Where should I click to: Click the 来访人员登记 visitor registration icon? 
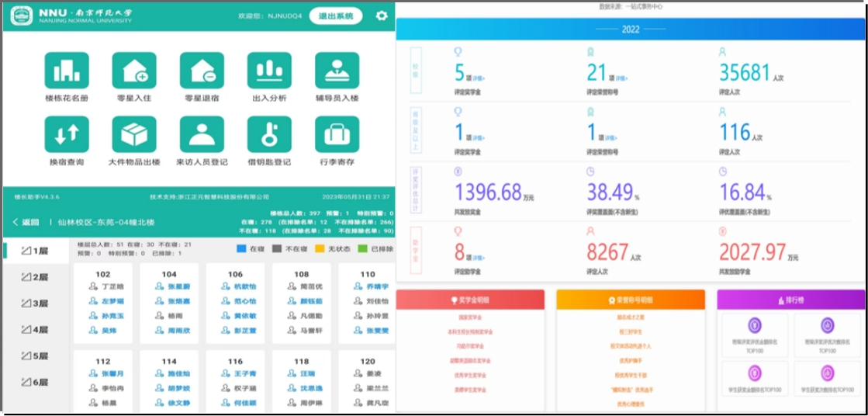pos(202,135)
